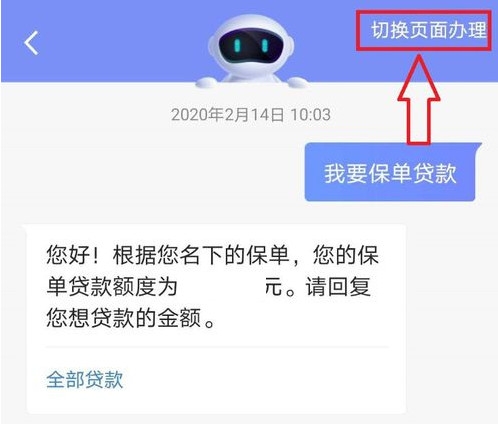Screen dimensions: 498x424
Task: Select the 全部贷款 quick-reply link
Action: 85,379
